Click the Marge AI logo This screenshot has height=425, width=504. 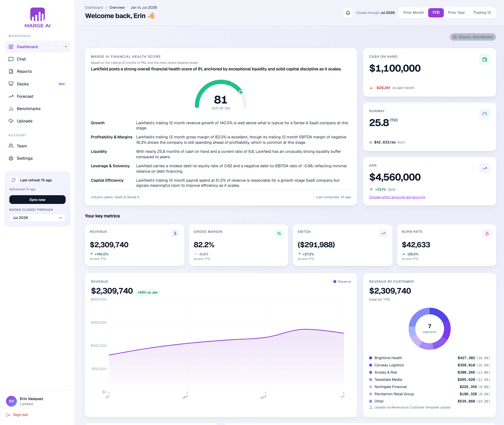(37, 18)
